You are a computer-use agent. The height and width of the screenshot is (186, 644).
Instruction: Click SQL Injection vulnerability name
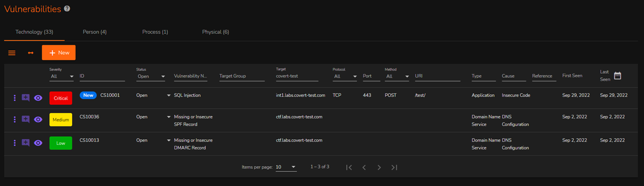(187, 95)
